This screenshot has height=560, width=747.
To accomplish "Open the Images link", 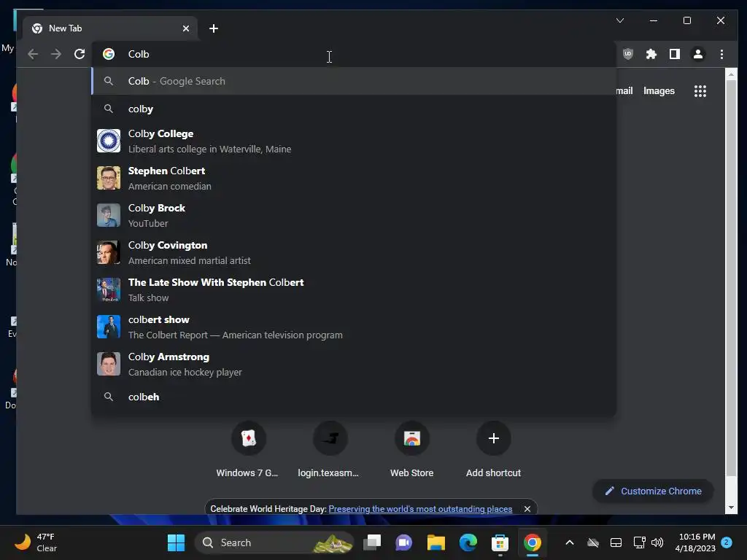I will pyautogui.click(x=659, y=91).
